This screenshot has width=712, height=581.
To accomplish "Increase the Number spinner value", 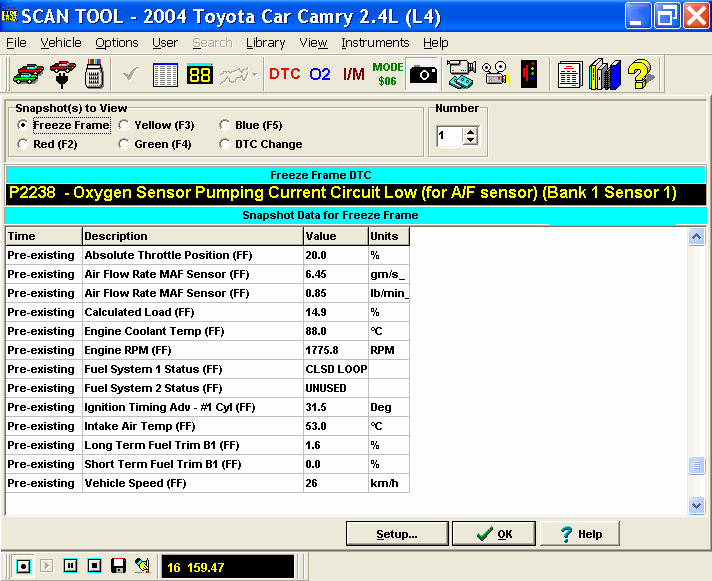I will point(471,131).
